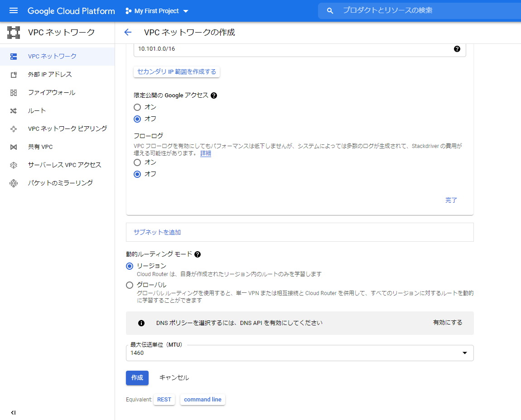Viewport: 521px width, 420px height.
Task: Turn フローログ on
Action: tap(137, 162)
